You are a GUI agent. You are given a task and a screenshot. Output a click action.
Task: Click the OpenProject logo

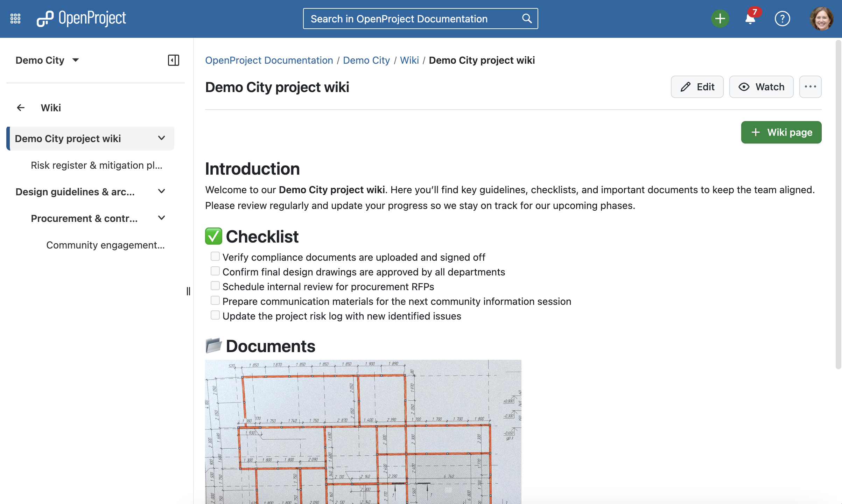tap(81, 19)
